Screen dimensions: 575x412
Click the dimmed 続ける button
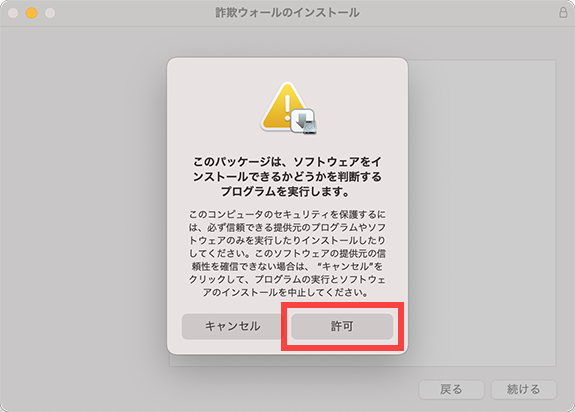pos(524,389)
